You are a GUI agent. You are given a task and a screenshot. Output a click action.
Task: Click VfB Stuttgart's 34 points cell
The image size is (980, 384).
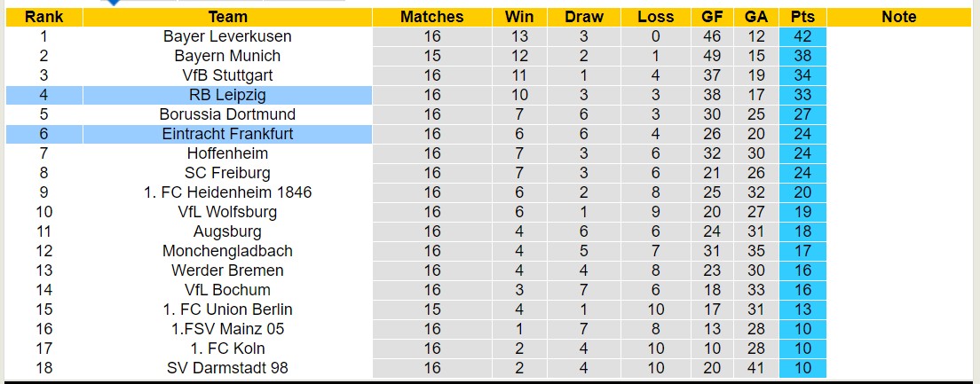point(802,75)
